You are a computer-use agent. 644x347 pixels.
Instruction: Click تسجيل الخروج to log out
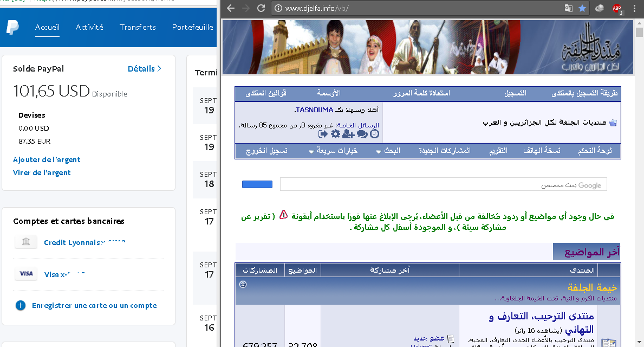coord(266,151)
